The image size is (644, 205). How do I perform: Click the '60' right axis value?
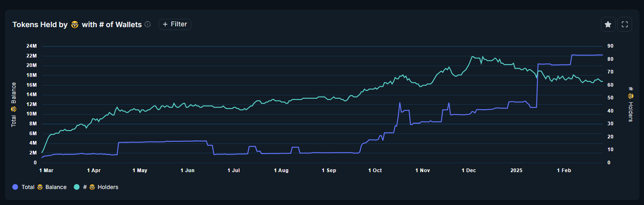point(610,85)
